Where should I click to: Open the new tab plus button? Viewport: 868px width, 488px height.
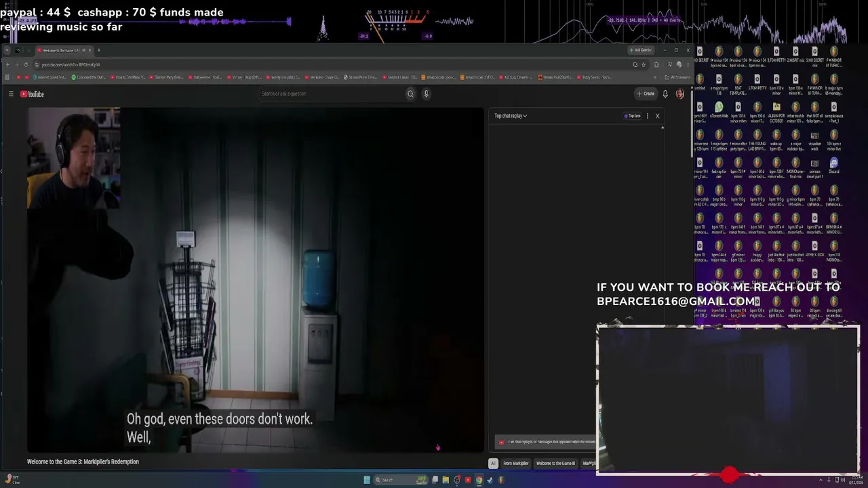click(98, 50)
